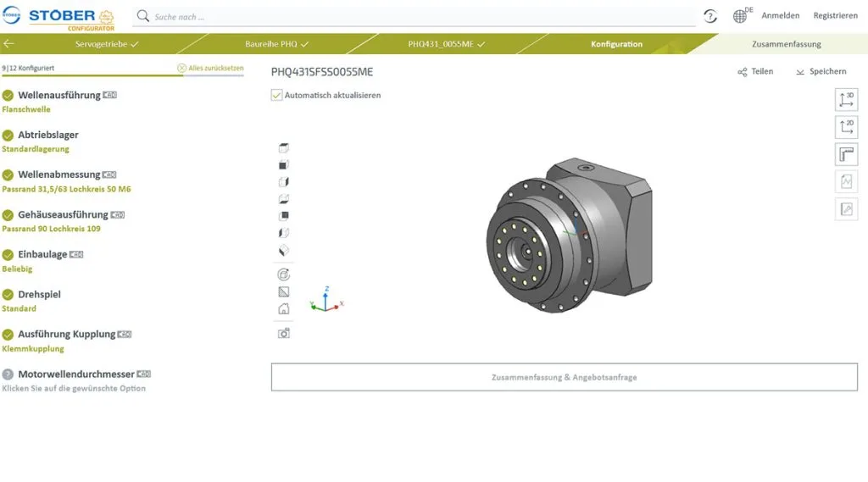The width and height of the screenshot is (868, 482).
Task: Expand the Motorwellendurchmesser option
Action: [75, 374]
